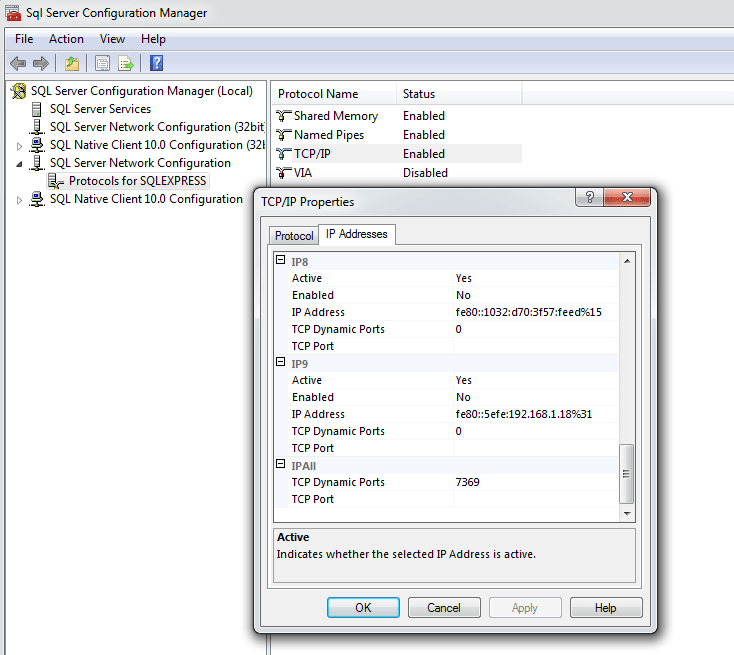Click the TCP/IP protocol icon

click(283, 154)
